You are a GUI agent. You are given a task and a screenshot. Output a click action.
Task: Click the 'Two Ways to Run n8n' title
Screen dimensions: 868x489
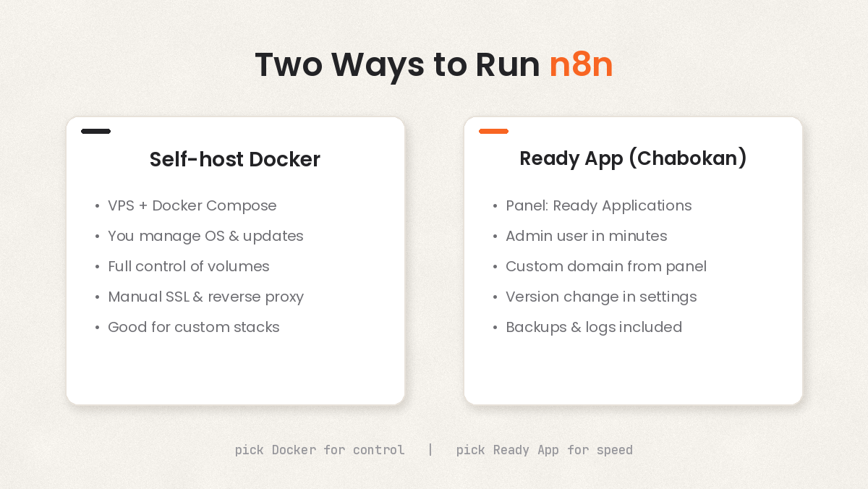click(x=434, y=65)
